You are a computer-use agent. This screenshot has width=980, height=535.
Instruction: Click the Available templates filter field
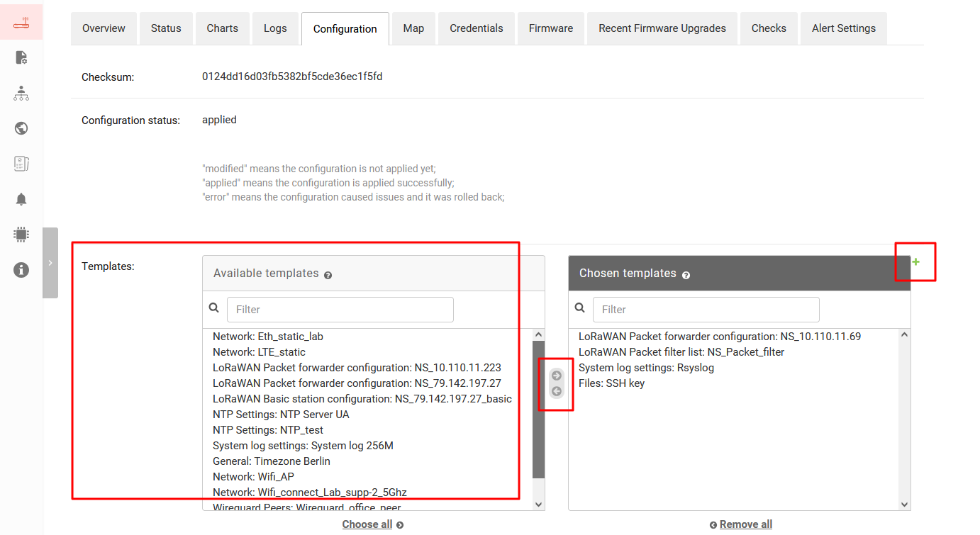[340, 310]
